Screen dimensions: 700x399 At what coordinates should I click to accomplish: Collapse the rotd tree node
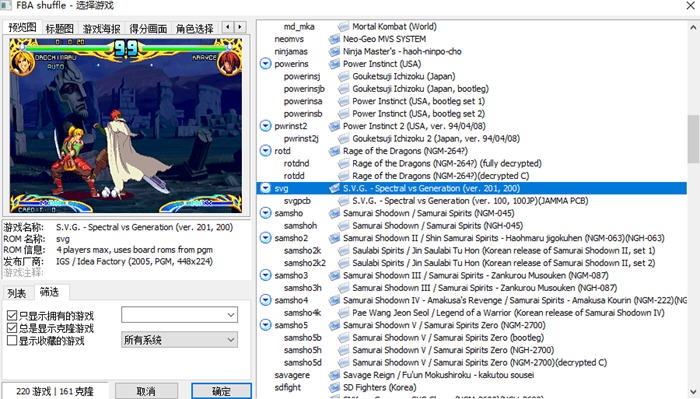point(265,151)
